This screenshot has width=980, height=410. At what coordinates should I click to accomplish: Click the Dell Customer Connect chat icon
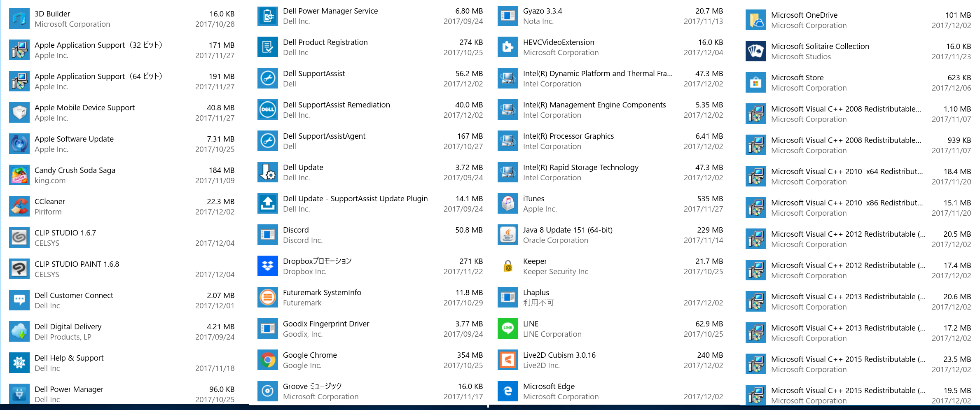(x=19, y=300)
